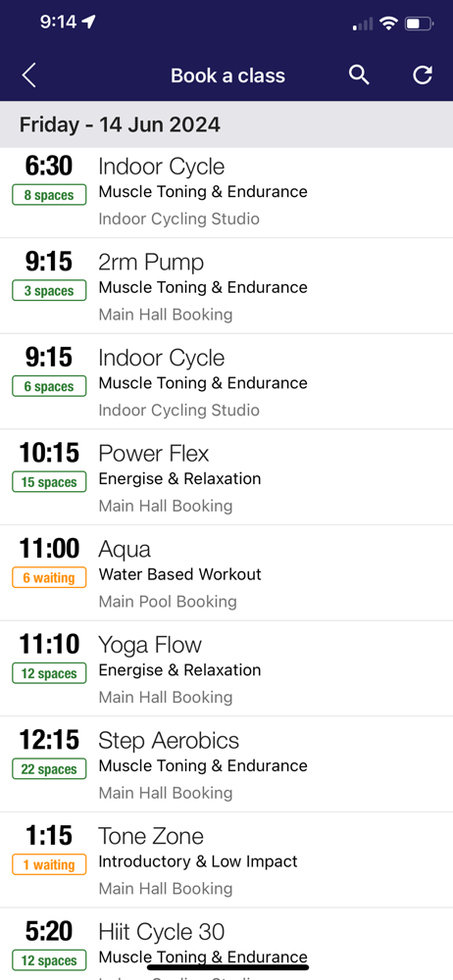Select the 9:15 Indoor Cycle class
Screen dimensions: 453x980
click(226, 382)
